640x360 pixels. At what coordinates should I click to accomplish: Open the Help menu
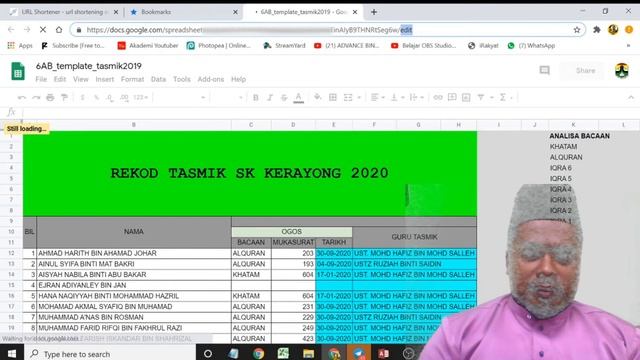[238, 79]
